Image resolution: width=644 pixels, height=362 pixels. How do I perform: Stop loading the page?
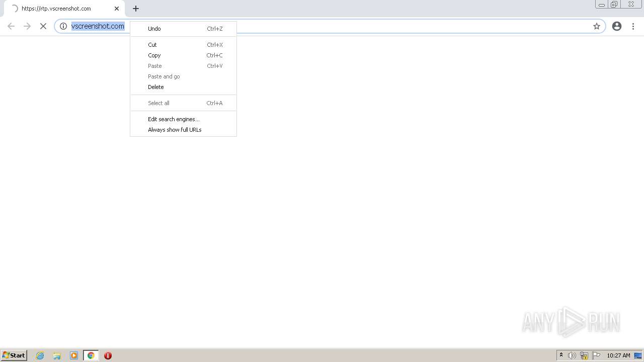tap(43, 26)
